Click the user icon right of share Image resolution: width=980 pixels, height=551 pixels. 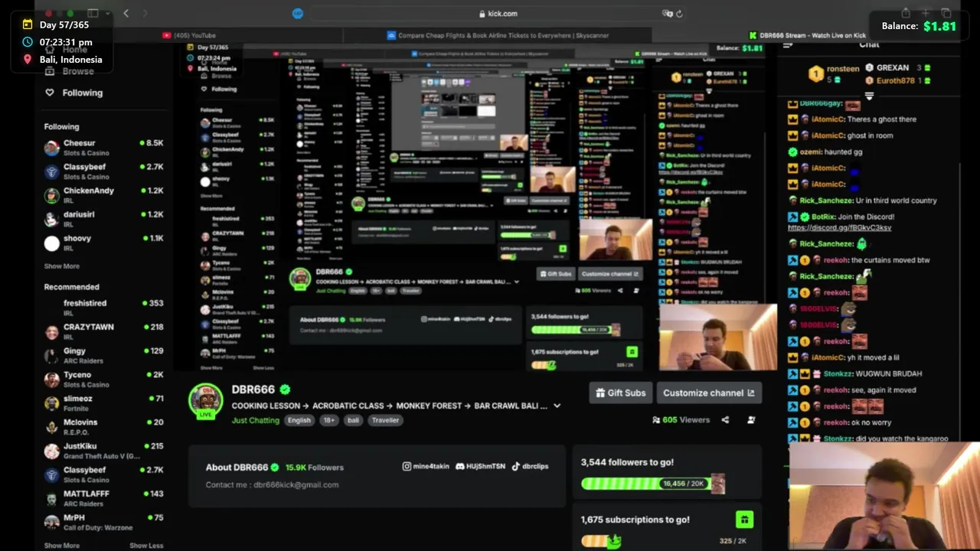pyautogui.click(x=751, y=419)
